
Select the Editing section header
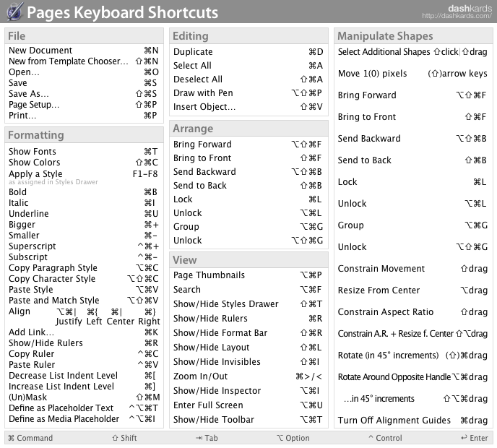[x=248, y=36]
